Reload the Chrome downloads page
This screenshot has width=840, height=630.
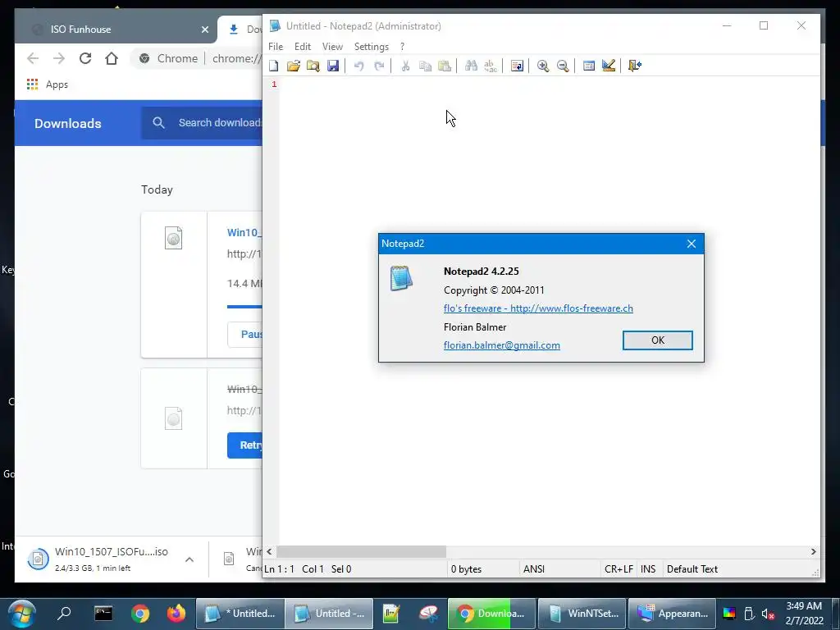85,58
